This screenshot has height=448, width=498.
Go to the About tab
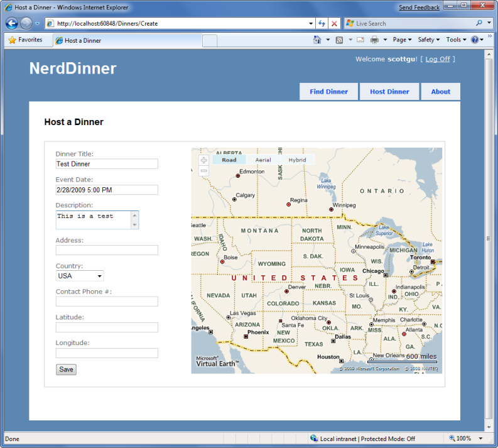tap(440, 92)
